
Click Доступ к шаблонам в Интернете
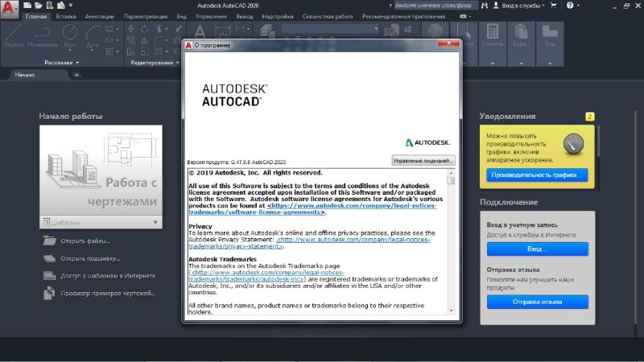[108, 276]
